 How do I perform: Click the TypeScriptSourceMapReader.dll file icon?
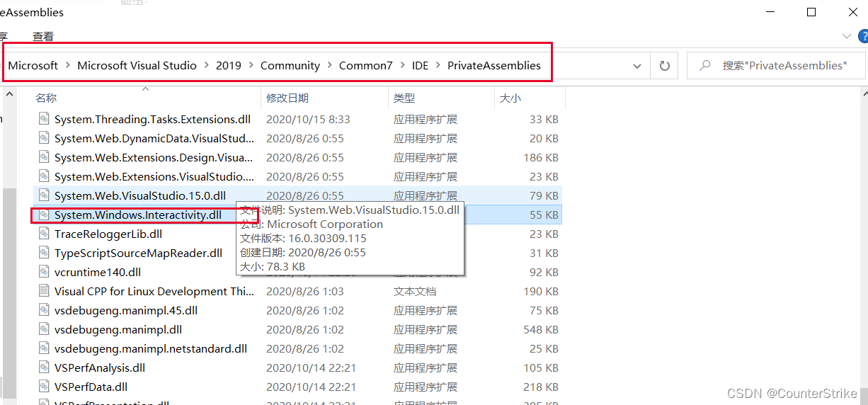(x=44, y=253)
